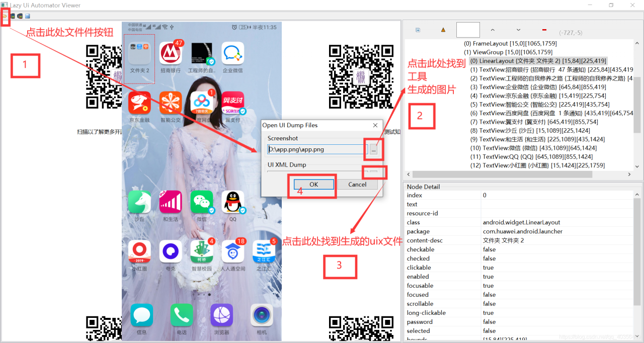Screen dimensions: 644x343
Task: Select the ViewGroup tree node
Action: pos(508,52)
